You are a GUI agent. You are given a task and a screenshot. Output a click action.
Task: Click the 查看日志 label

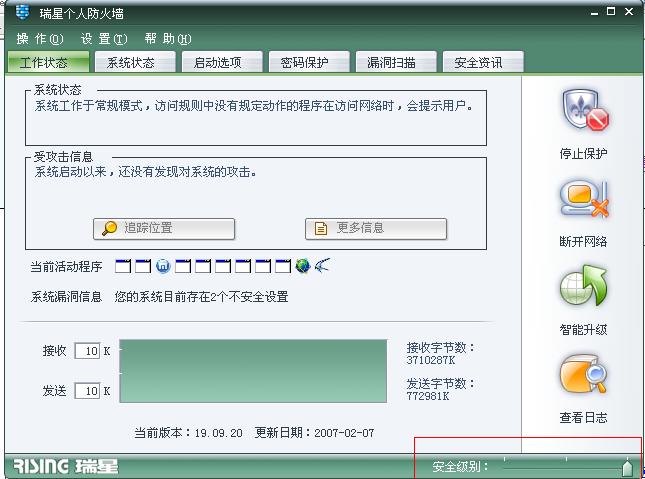click(x=583, y=417)
